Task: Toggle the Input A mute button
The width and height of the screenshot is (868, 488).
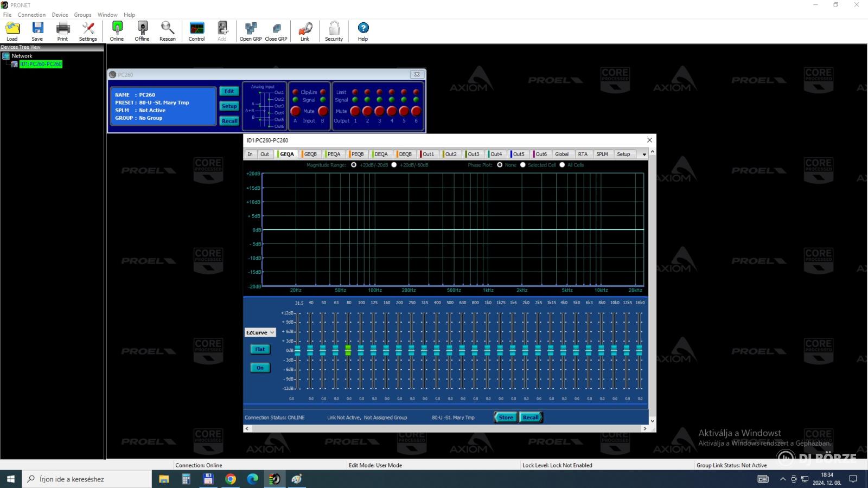Action: coord(296,111)
